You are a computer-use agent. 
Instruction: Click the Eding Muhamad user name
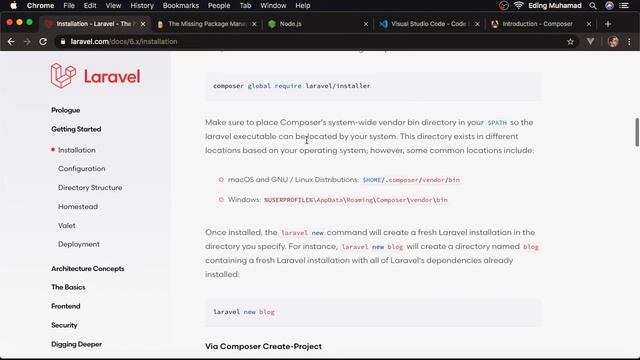[554, 6]
